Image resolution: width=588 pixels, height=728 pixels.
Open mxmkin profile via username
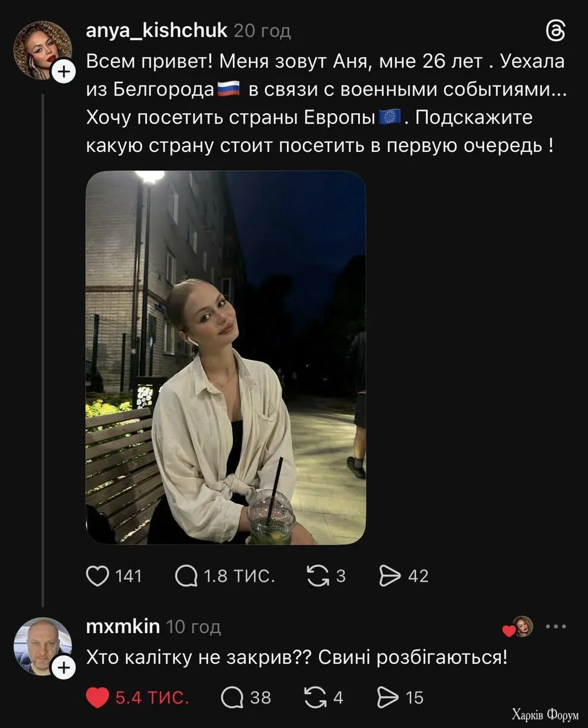123,626
